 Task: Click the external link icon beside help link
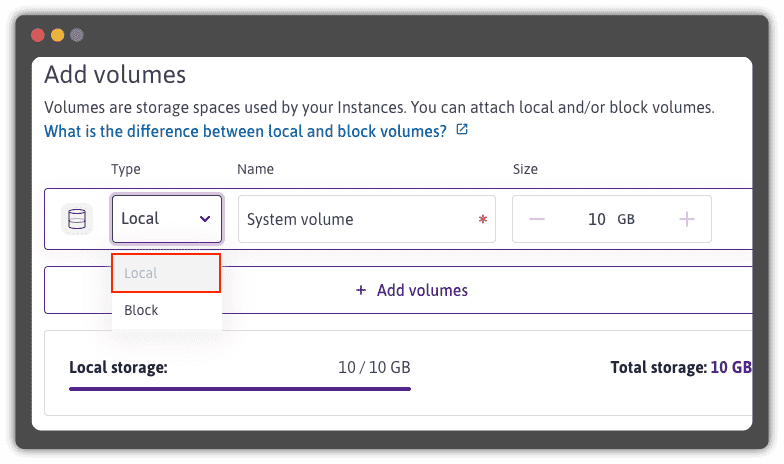[x=461, y=130]
